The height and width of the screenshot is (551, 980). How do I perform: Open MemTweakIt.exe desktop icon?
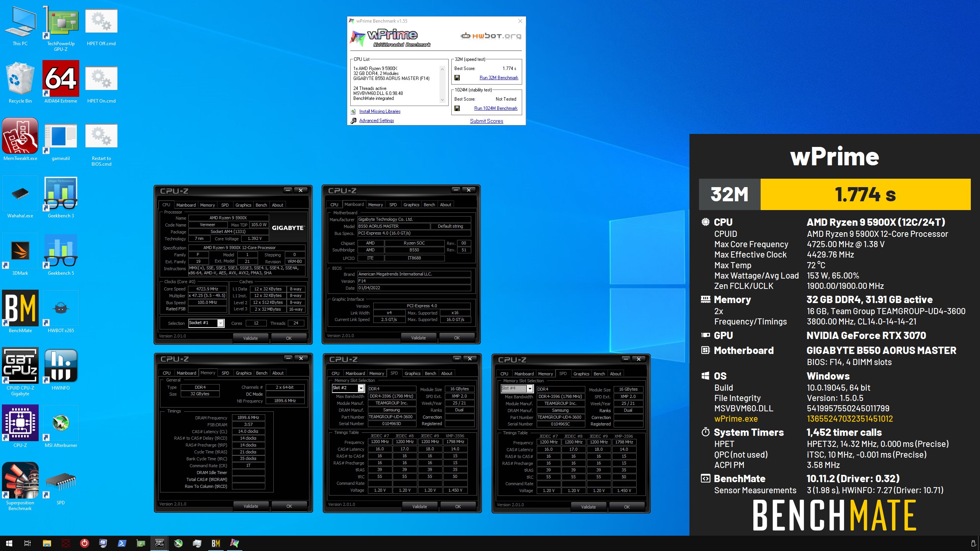(x=20, y=140)
